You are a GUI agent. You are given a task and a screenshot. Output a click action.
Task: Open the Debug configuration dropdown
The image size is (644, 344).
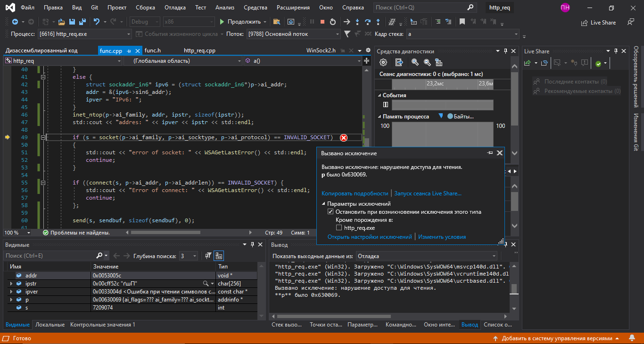pyautogui.click(x=144, y=22)
